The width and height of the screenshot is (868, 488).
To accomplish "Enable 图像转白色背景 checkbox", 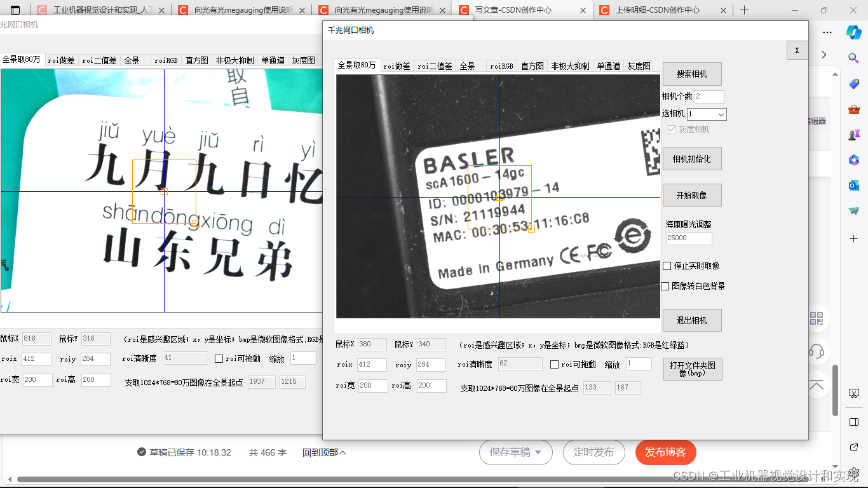I will click(x=665, y=287).
